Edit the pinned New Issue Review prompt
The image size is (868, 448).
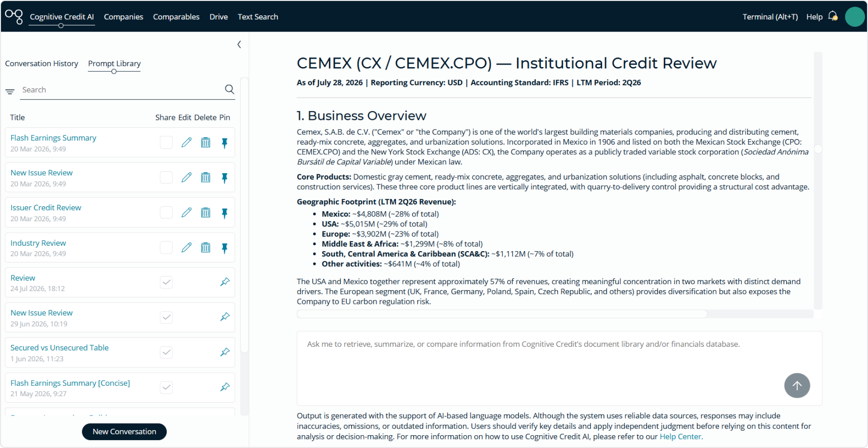pyautogui.click(x=186, y=178)
